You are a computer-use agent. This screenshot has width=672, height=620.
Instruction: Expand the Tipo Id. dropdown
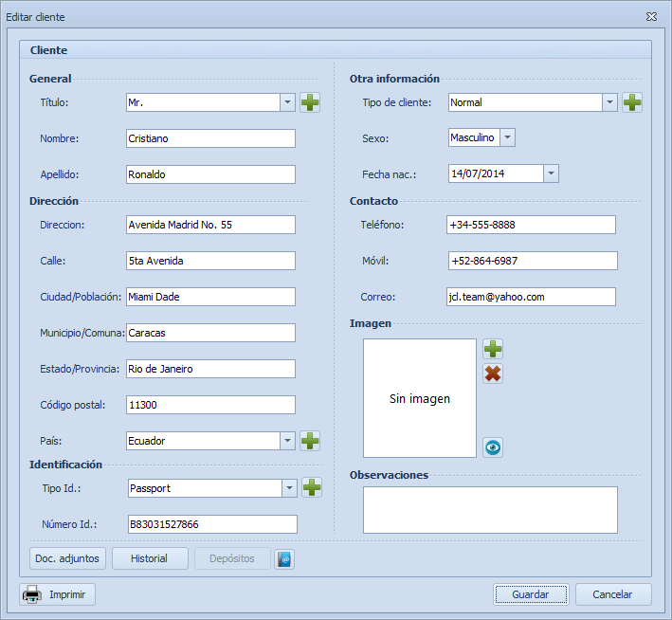290,488
